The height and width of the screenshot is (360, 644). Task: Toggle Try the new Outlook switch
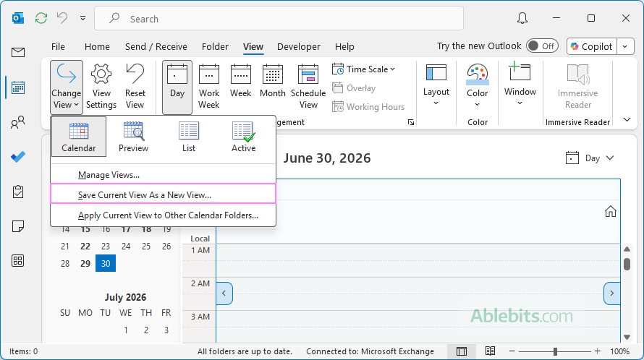[x=542, y=46]
